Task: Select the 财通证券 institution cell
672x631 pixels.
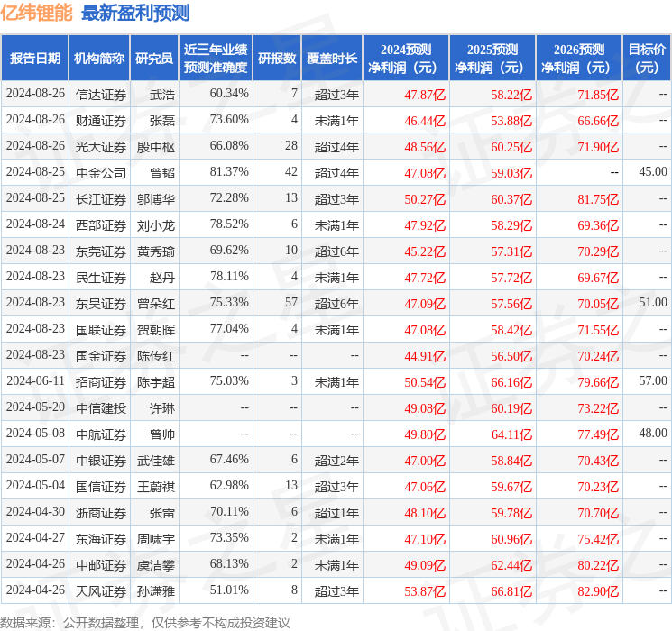Action: pos(101,121)
